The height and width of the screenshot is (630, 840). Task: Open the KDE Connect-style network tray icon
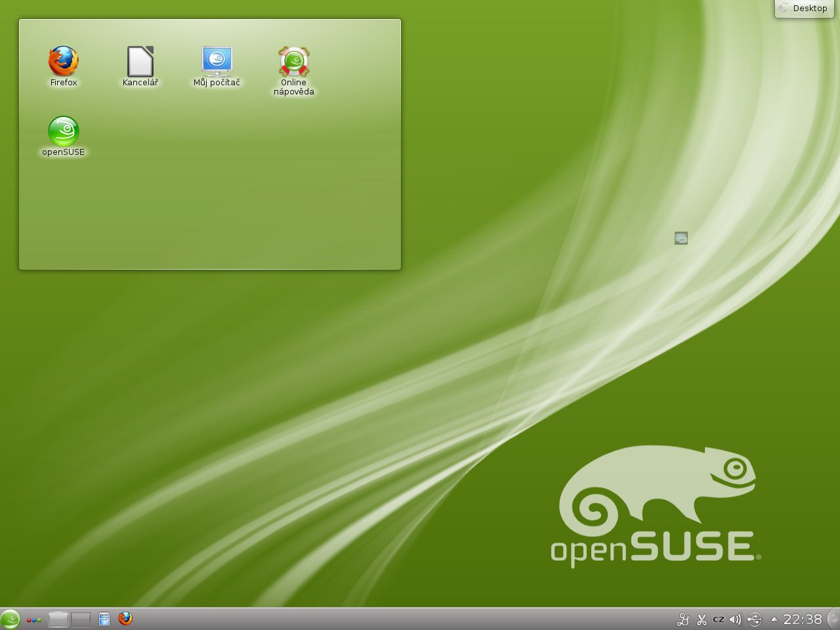pyautogui.click(x=683, y=619)
